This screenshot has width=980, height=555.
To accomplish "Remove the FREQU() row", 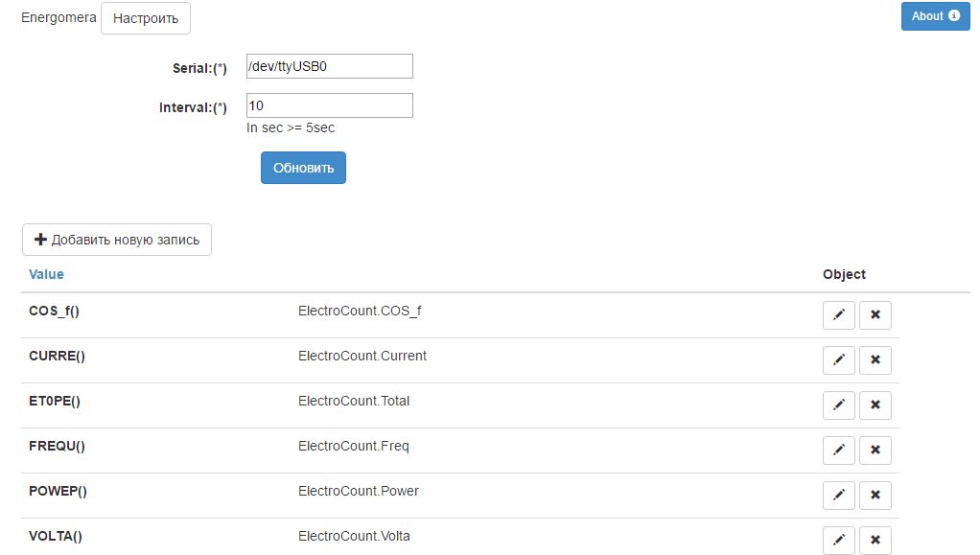I will [875, 451].
